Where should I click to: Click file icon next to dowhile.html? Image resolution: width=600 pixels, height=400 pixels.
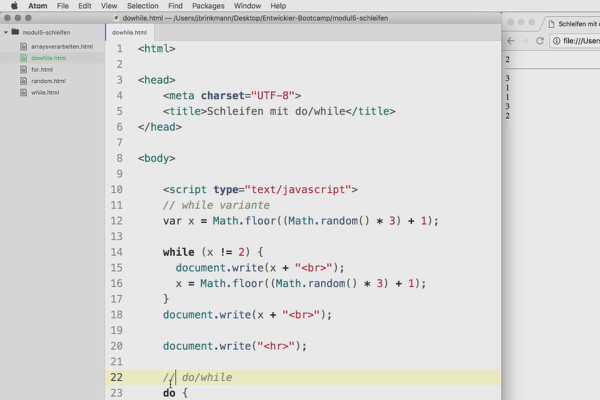point(23,58)
